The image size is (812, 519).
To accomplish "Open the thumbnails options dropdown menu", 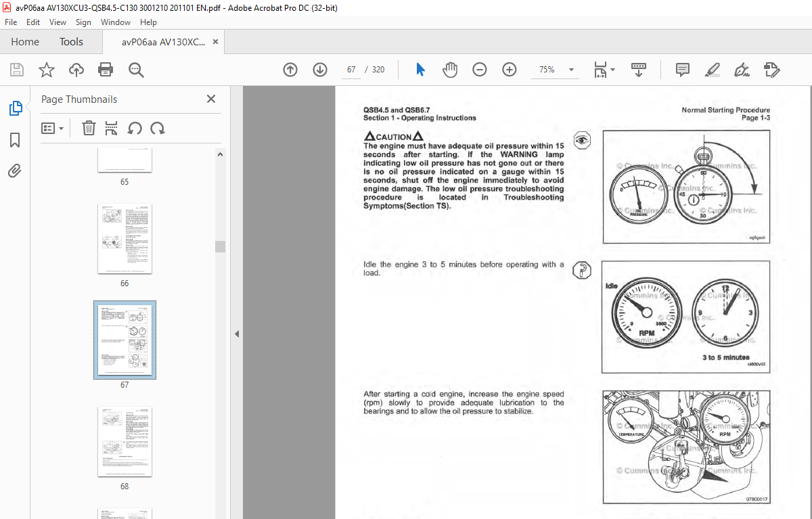I will (53, 128).
